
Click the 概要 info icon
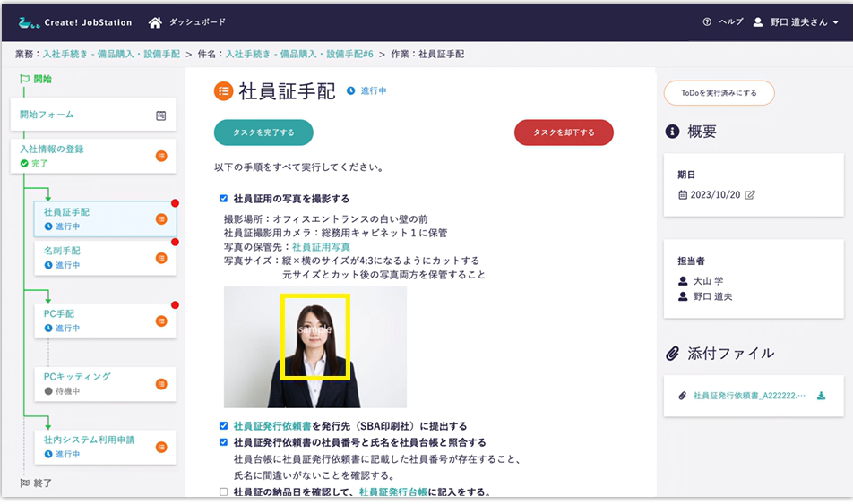coord(672,131)
